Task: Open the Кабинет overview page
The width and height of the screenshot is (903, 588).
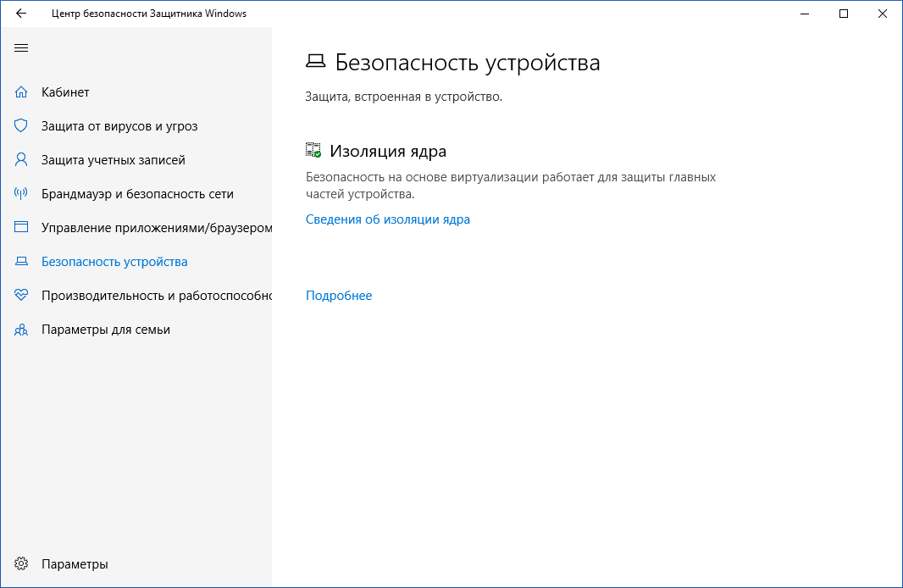Action: pyautogui.click(x=64, y=92)
